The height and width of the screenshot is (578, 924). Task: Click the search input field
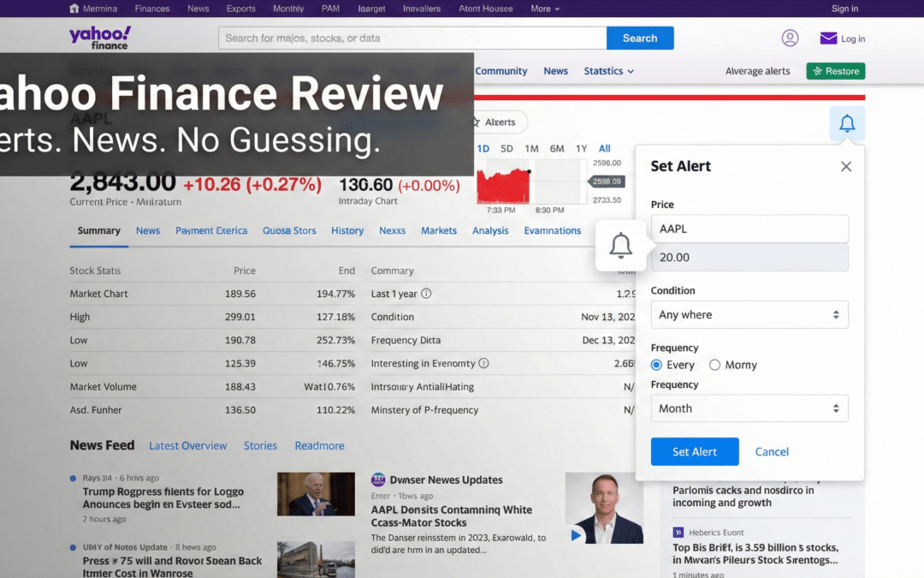coord(412,38)
